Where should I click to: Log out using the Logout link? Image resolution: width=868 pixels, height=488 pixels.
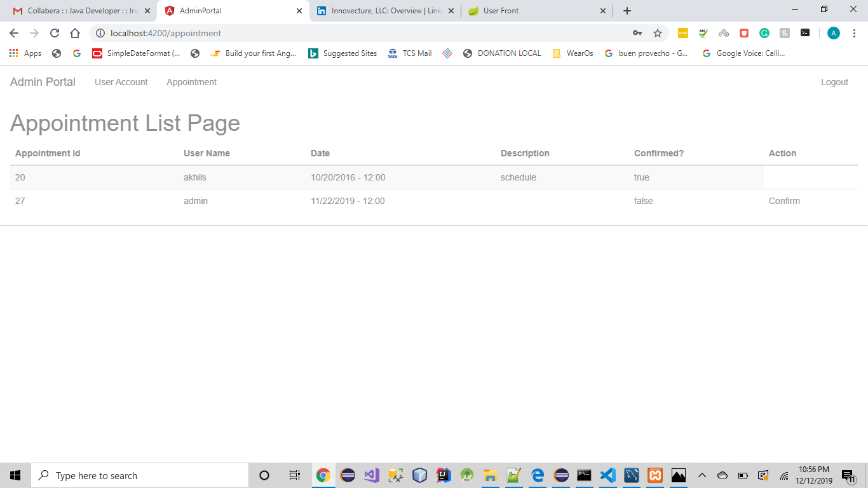834,82
